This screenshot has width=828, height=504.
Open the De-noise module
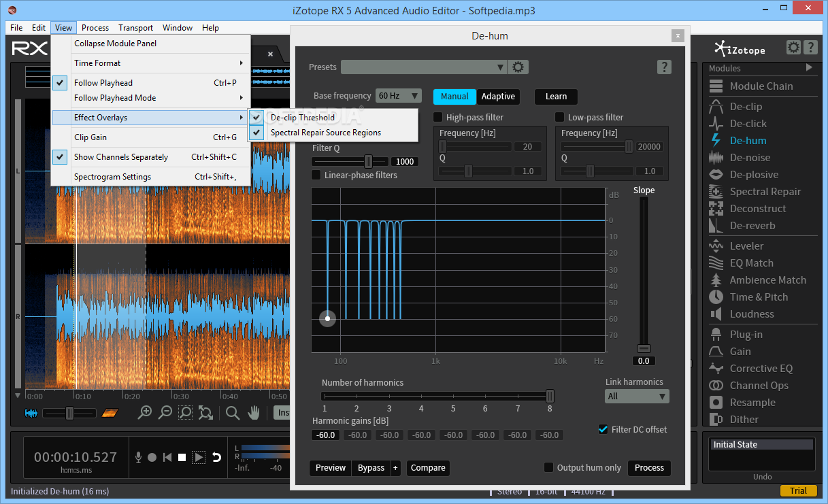[750, 158]
